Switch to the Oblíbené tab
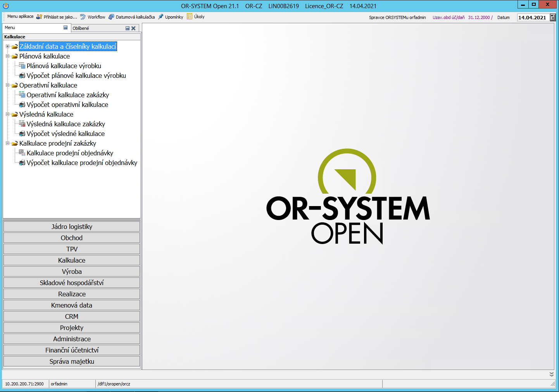The height and width of the screenshot is (392, 559). coord(81,28)
